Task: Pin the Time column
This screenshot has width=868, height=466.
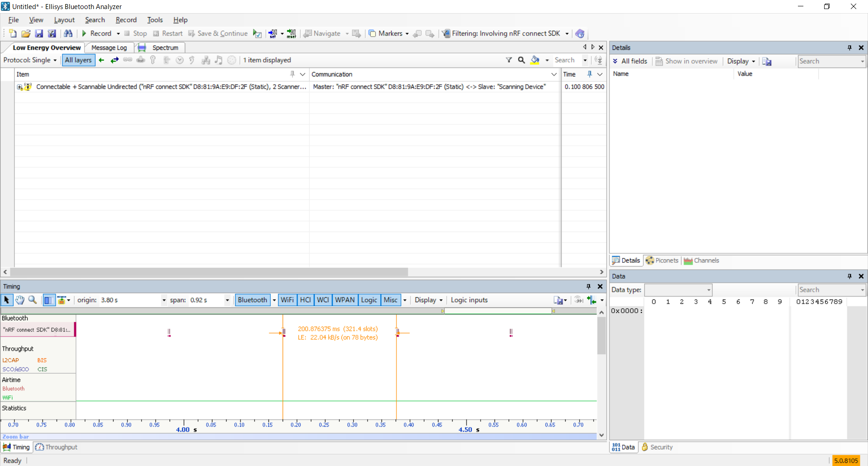Action: (x=590, y=74)
